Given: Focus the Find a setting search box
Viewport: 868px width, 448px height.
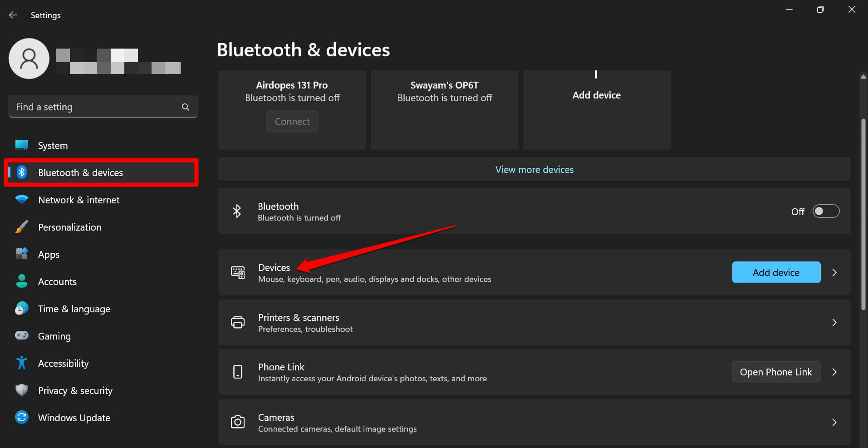Looking at the screenshot, I should pyautogui.click(x=103, y=107).
